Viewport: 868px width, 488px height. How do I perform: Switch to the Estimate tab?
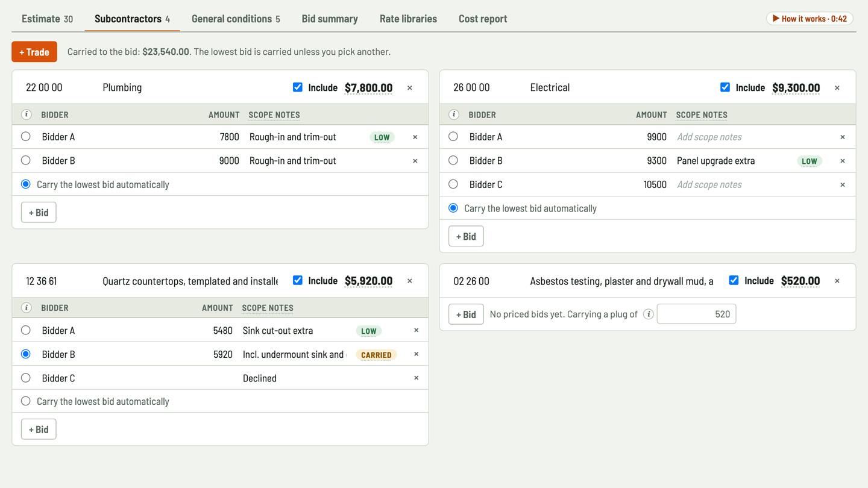47,19
